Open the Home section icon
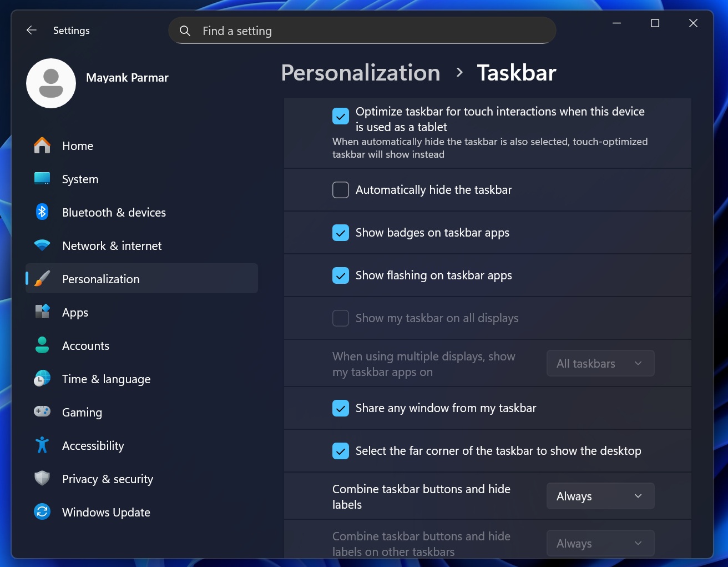The height and width of the screenshot is (567, 728). pyautogui.click(x=42, y=145)
